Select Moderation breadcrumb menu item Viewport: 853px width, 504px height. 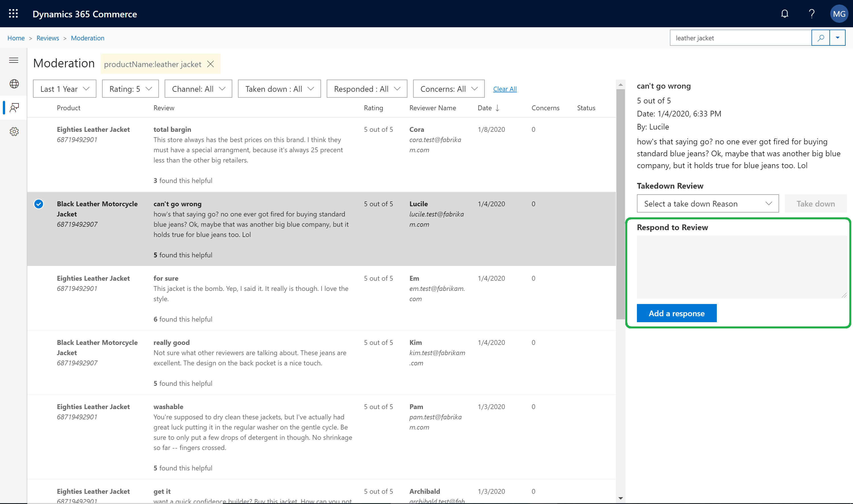coord(87,38)
